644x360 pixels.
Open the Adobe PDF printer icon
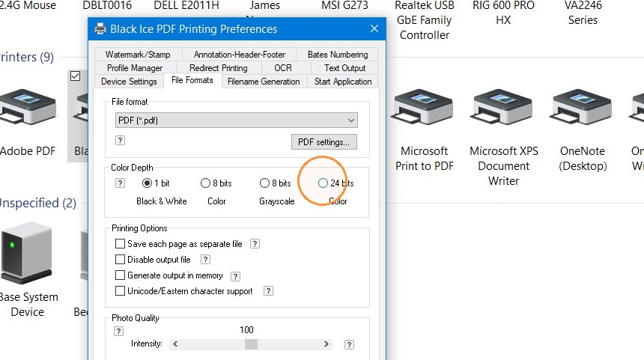tap(28, 107)
